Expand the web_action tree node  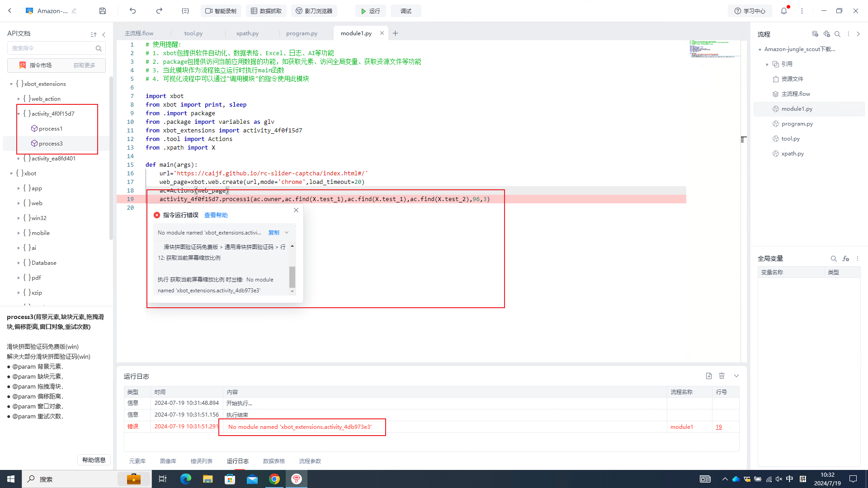[x=19, y=99]
